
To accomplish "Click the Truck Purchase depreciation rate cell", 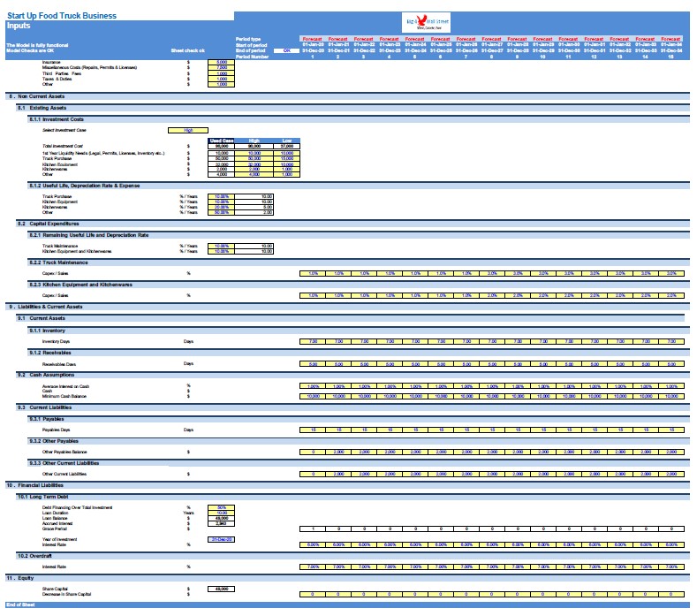I will (221, 196).
